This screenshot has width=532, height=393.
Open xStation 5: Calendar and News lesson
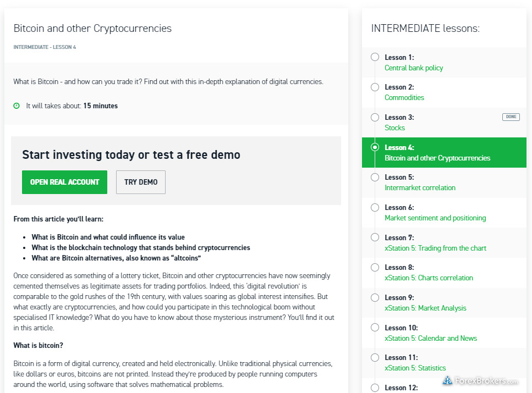pos(431,339)
